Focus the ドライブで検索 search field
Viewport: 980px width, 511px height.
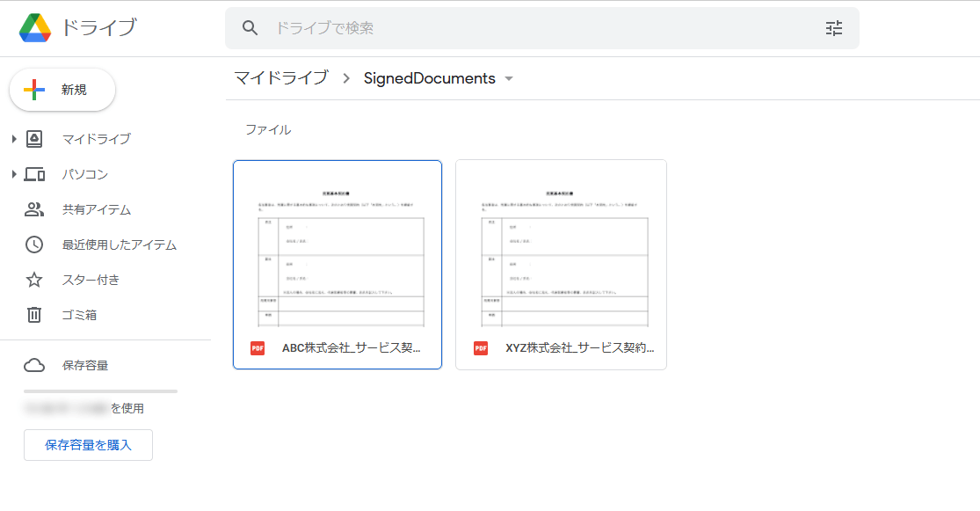point(527,28)
